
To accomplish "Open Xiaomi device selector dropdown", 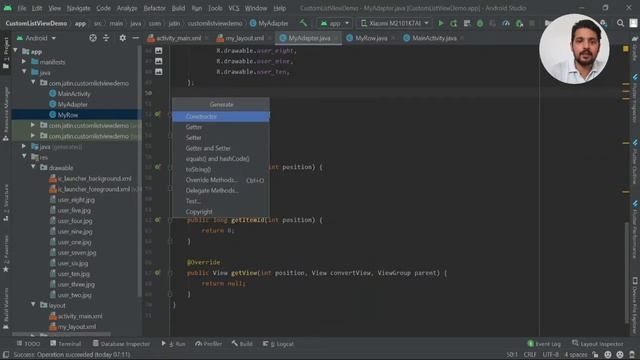I will [x=394, y=24].
